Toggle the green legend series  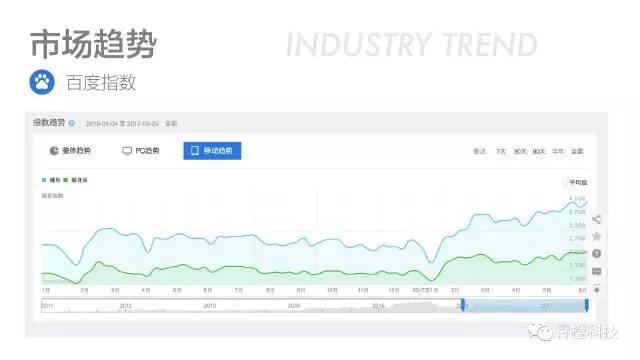click(x=76, y=180)
